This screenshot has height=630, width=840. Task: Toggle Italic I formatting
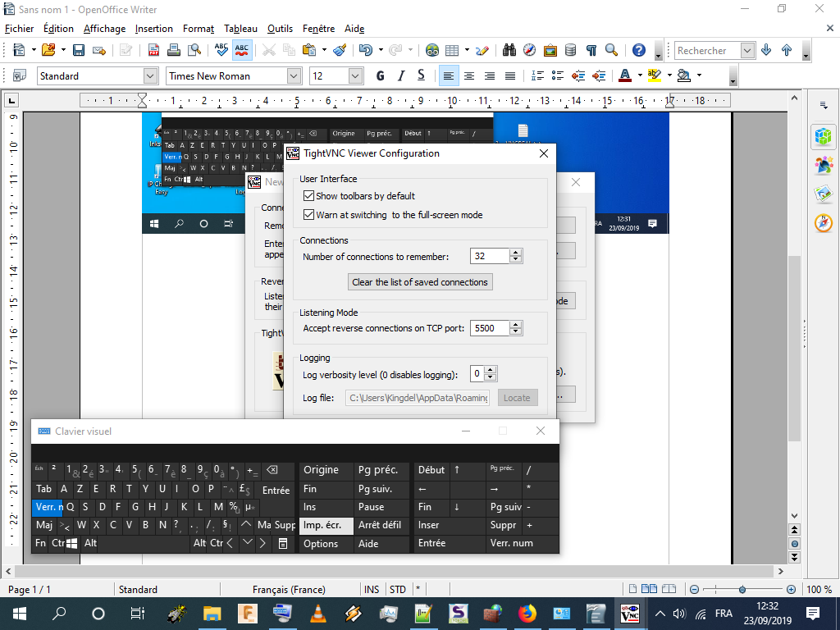[400, 76]
